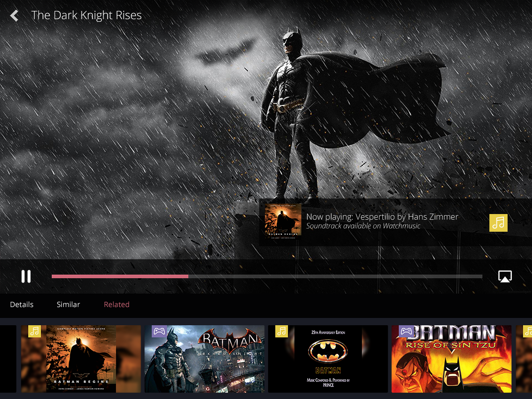Click the Now playing album cover art

click(283, 221)
